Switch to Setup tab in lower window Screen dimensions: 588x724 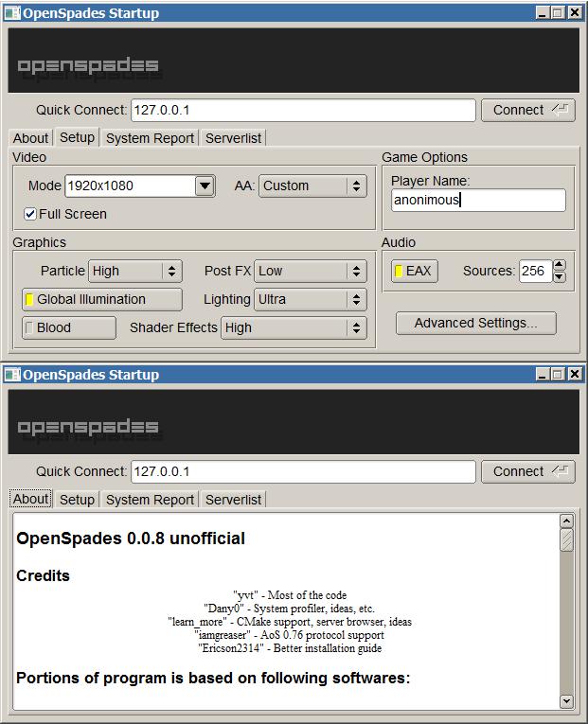pyautogui.click(x=77, y=500)
